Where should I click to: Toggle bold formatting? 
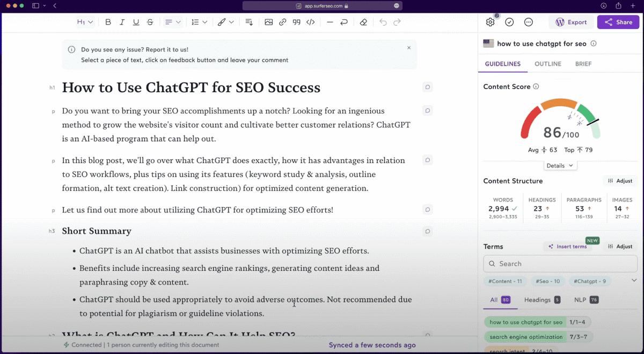click(108, 22)
